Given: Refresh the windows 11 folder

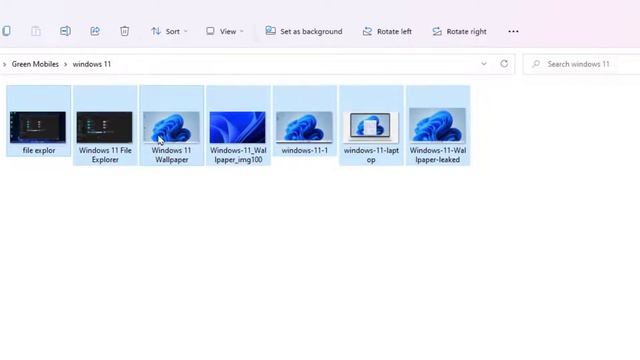Looking at the screenshot, I should pyautogui.click(x=504, y=64).
